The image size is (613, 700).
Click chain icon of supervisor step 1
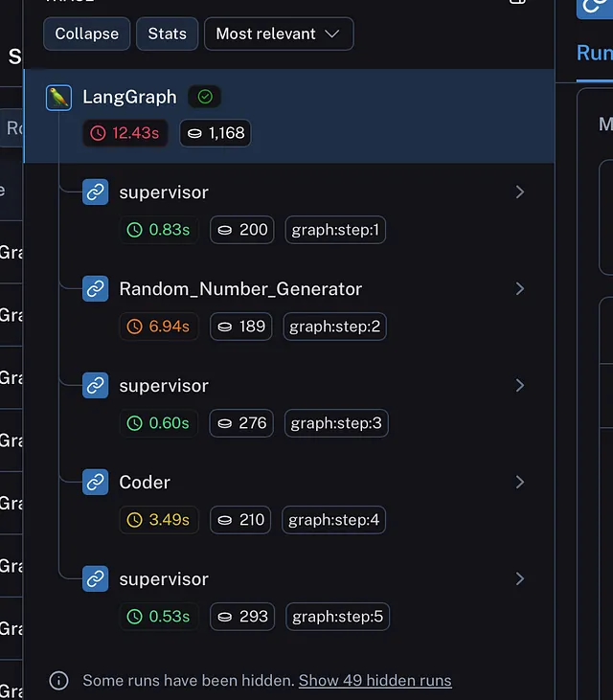click(95, 192)
